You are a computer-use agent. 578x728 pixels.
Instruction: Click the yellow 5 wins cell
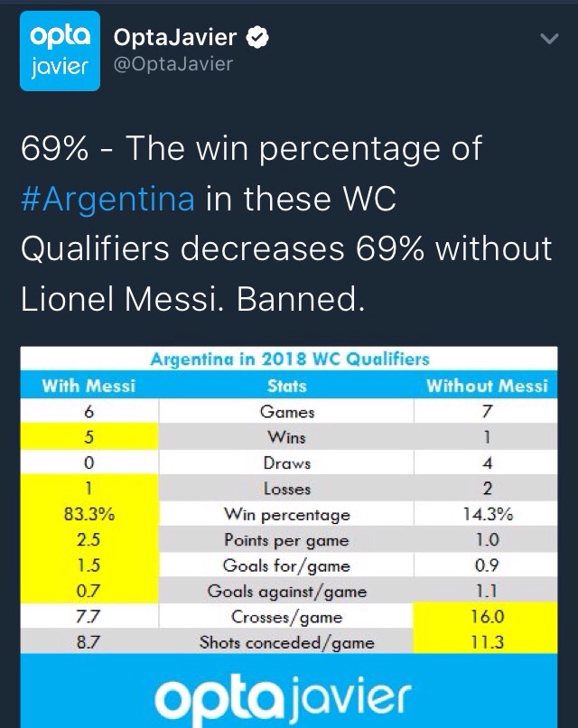pos(89,437)
